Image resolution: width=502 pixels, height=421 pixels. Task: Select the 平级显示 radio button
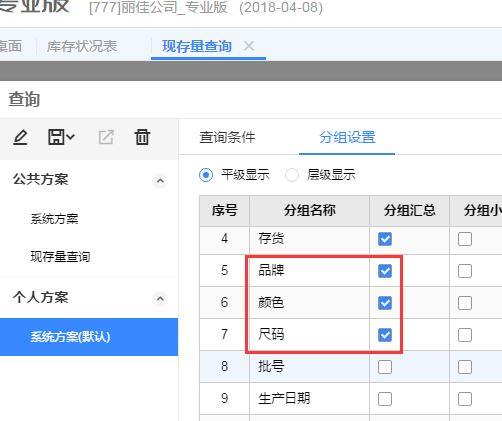pyautogui.click(x=206, y=175)
